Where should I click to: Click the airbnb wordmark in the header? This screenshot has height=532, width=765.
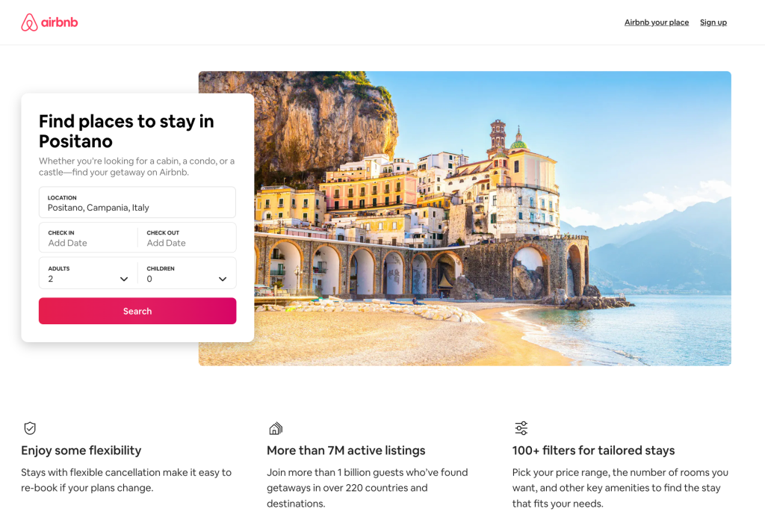pyautogui.click(x=60, y=22)
